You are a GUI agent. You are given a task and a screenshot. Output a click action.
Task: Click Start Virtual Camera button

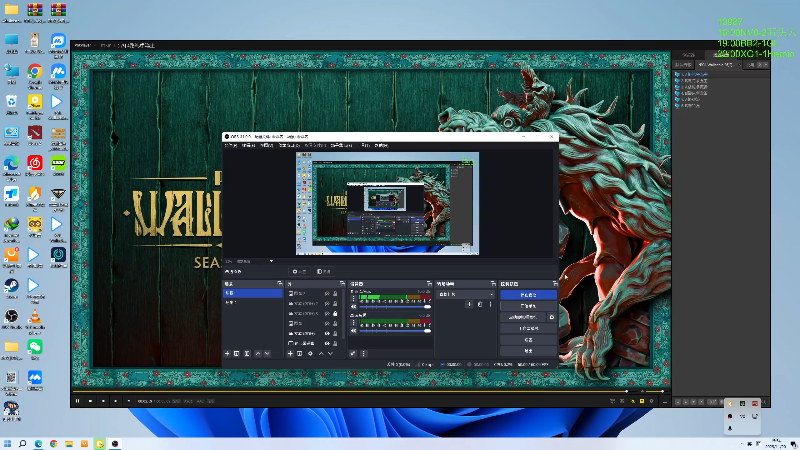click(523, 317)
